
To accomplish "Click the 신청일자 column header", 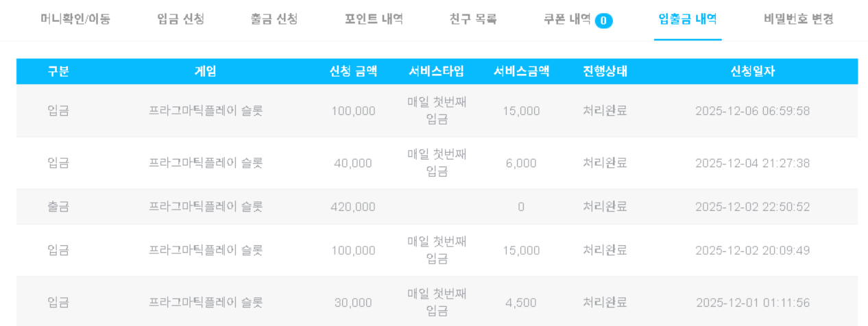I will 752,71.
